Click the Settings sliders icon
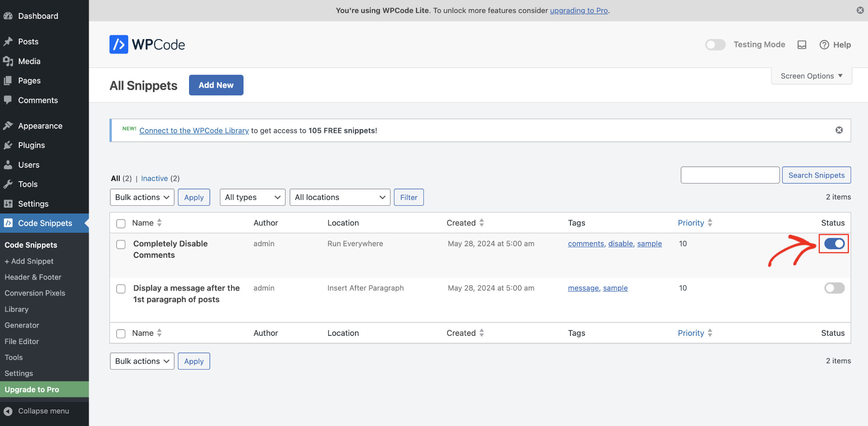This screenshot has height=426, width=868. click(8, 204)
